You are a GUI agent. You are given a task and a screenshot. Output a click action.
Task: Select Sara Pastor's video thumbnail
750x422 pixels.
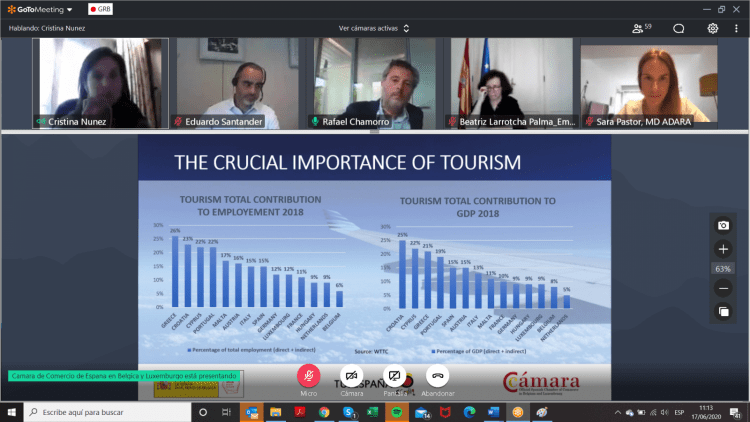[649, 83]
